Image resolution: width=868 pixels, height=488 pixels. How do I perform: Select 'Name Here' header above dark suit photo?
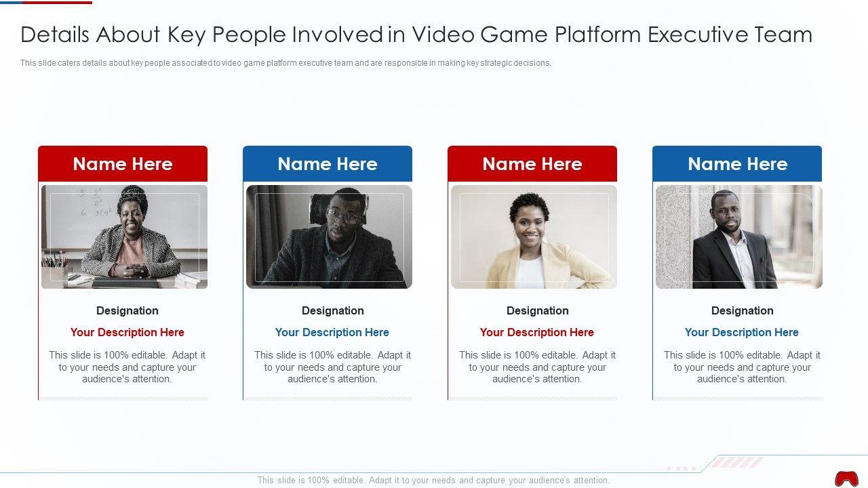pos(737,164)
